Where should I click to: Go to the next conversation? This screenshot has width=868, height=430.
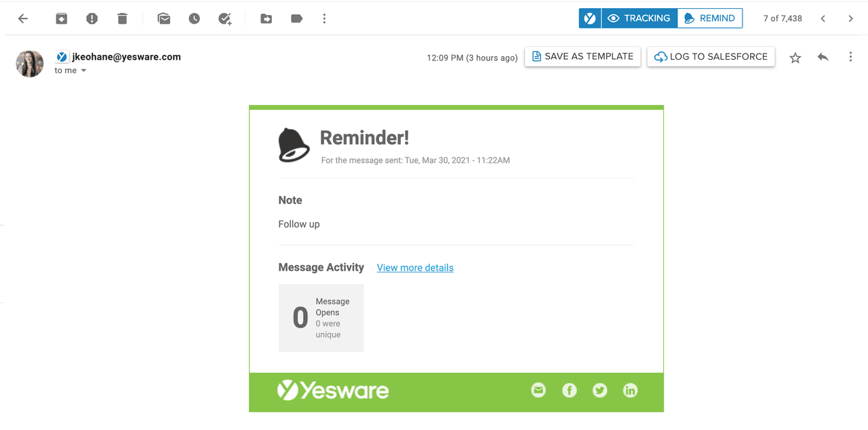850,18
